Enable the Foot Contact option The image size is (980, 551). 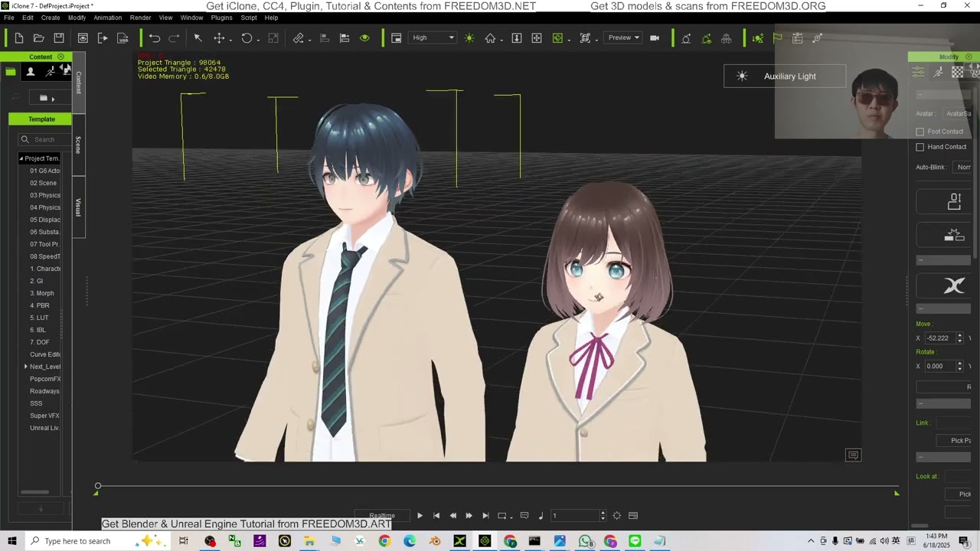pyautogui.click(x=920, y=132)
